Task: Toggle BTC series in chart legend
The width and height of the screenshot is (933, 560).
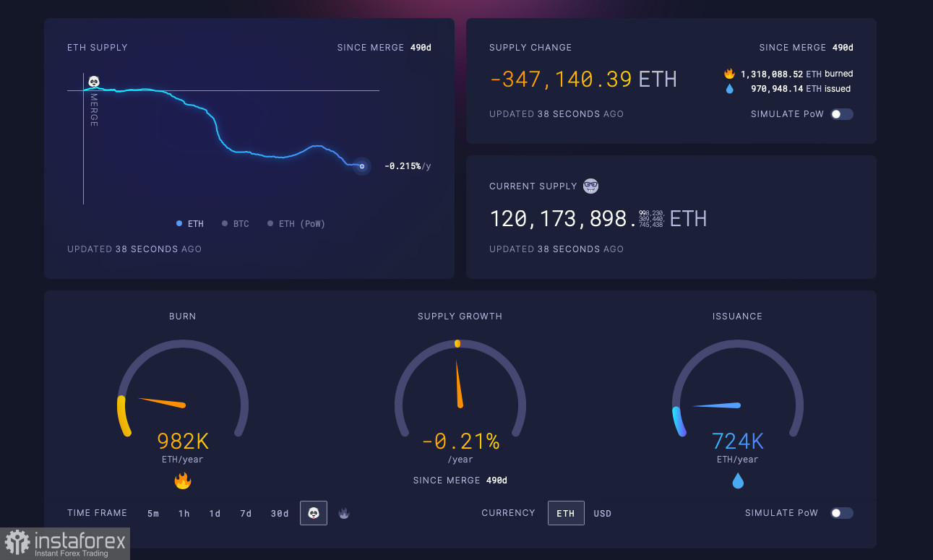Action: point(236,224)
